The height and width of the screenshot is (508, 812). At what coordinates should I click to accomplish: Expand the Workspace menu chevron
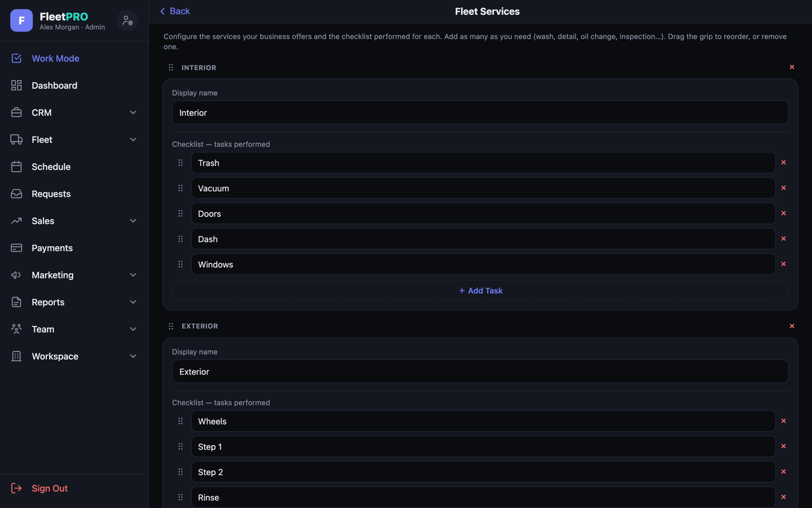tap(133, 356)
